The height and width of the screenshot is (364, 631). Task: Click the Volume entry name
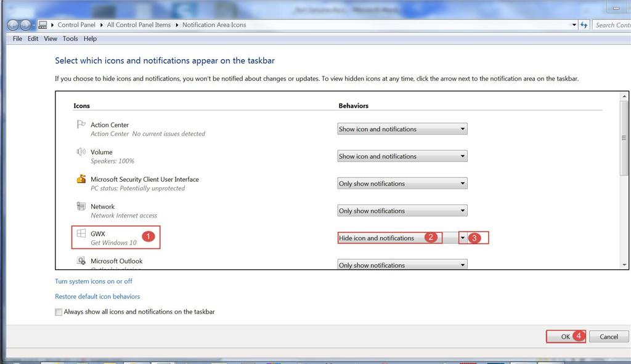click(x=102, y=152)
